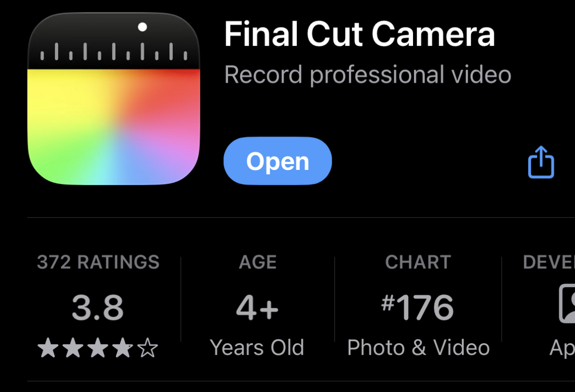This screenshot has width=575, height=392.
Task: Open the CHART ranking header
Action: [418, 262]
